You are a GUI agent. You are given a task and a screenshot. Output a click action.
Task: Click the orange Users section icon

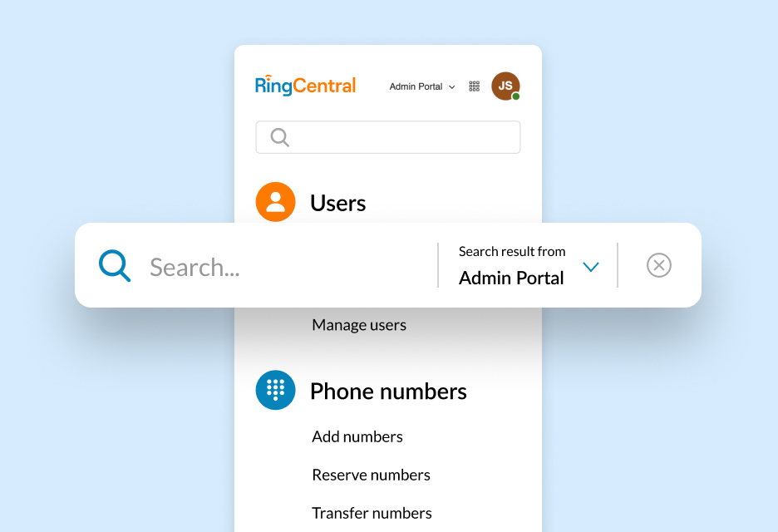[275, 202]
